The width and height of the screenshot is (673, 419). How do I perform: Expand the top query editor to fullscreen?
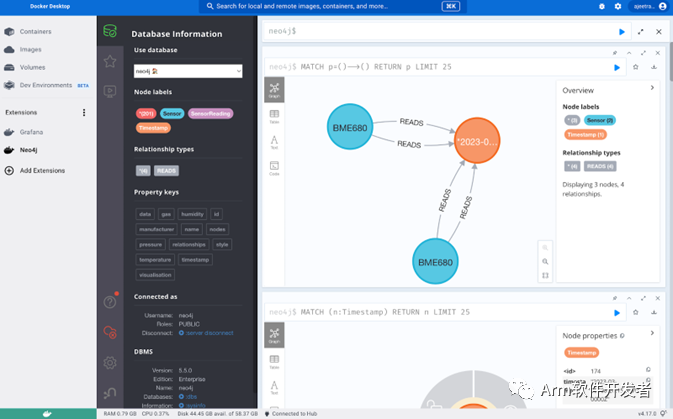point(641,32)
